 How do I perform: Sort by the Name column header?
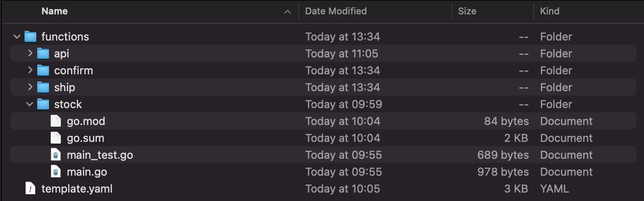click(x=55, y=11)
